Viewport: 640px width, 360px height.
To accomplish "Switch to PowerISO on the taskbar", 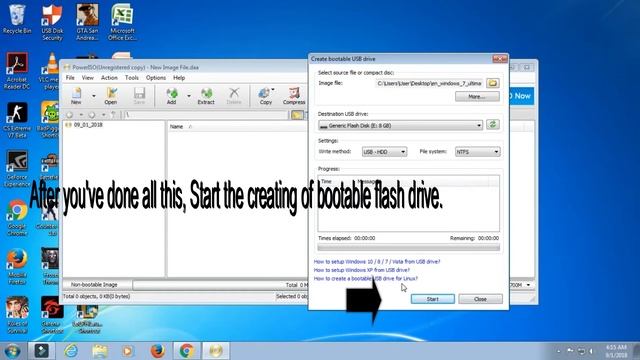I will pos(216,351).
